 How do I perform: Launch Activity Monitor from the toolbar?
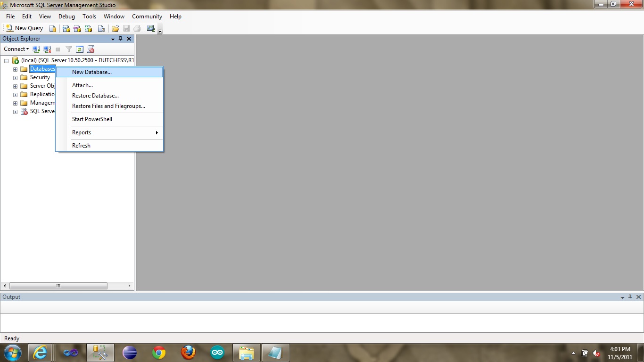pos(151,28)
